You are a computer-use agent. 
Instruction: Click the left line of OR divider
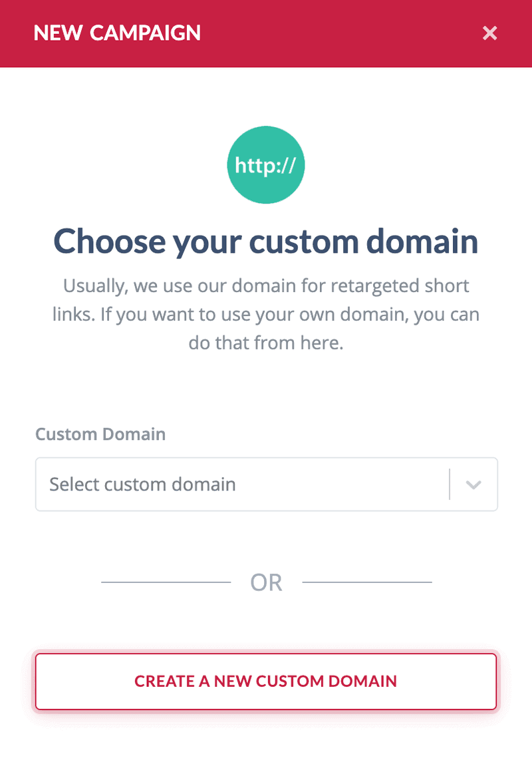(166, 582)
